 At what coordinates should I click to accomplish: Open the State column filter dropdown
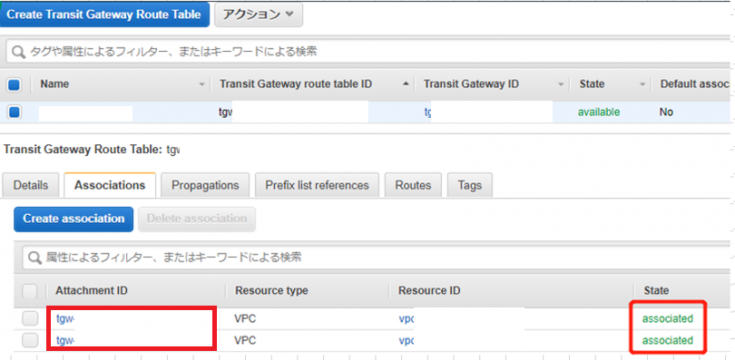642,85
